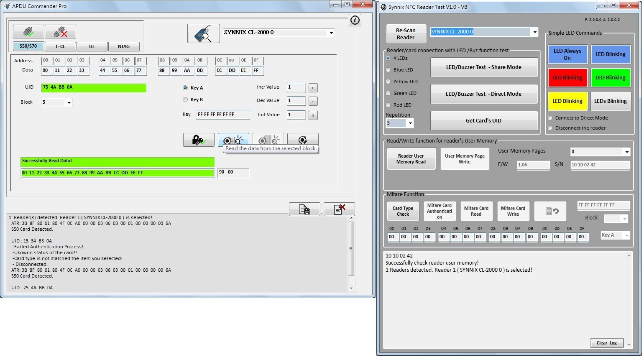Click the grey LEDs Blinking button
This screenshot has width=644, height=357.
click(x=611, y=101)
